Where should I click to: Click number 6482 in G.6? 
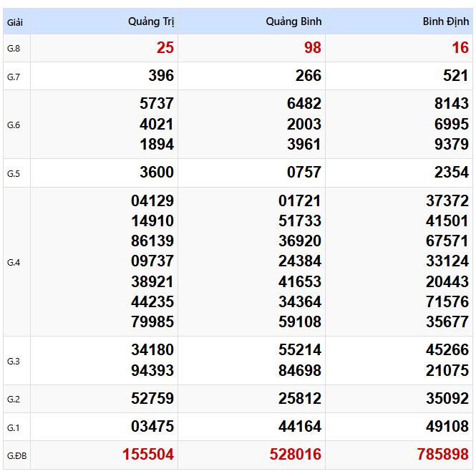coord(304,103)
